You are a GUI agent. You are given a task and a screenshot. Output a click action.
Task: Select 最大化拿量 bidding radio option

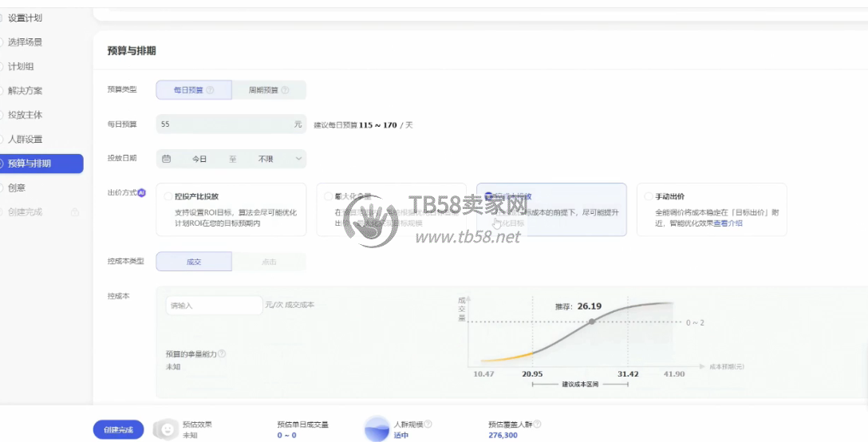coord(328,196)
